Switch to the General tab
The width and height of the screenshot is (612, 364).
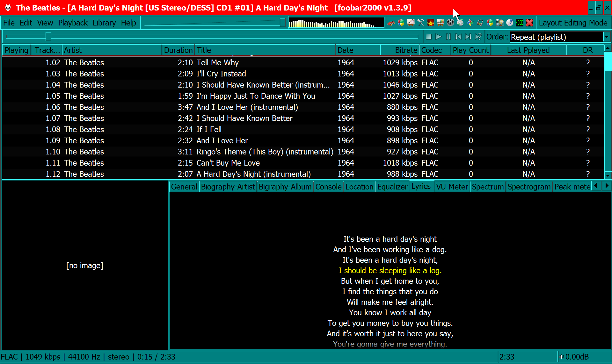tap(184, 187)
